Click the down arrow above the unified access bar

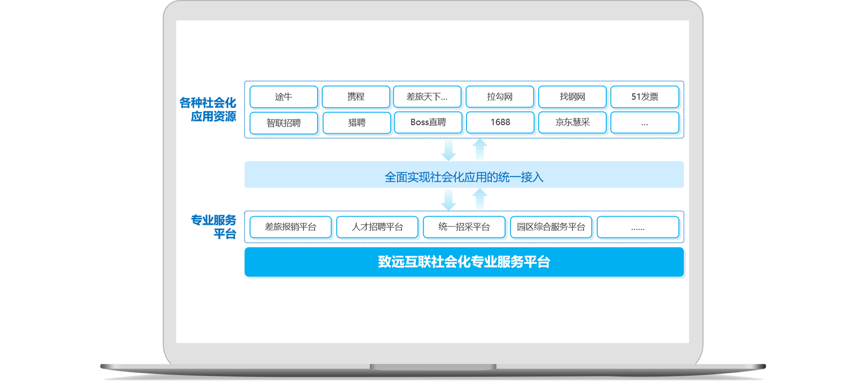tap(448, 150)
